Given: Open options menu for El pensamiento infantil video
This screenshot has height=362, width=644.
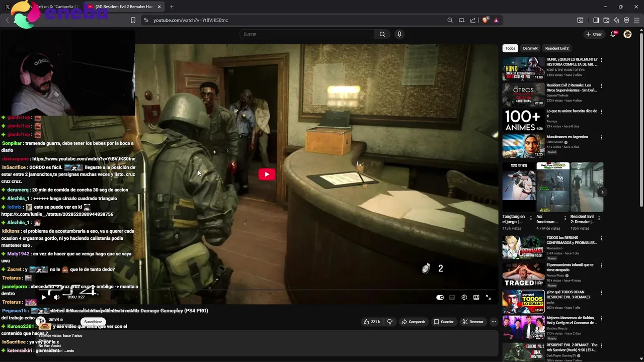Looking at the screenshot, I should pos(601,265).
